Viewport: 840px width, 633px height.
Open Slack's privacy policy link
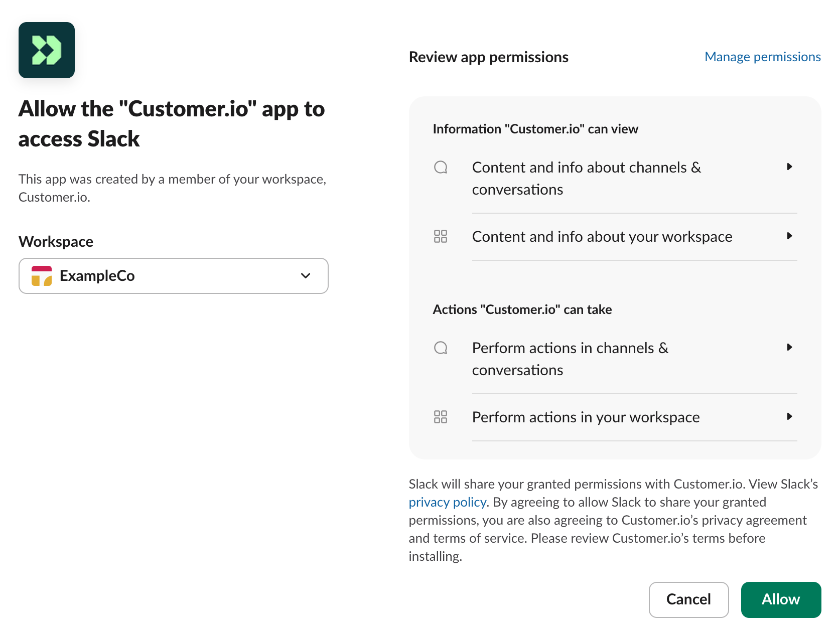pyautogui.click(x=448, y=502)
